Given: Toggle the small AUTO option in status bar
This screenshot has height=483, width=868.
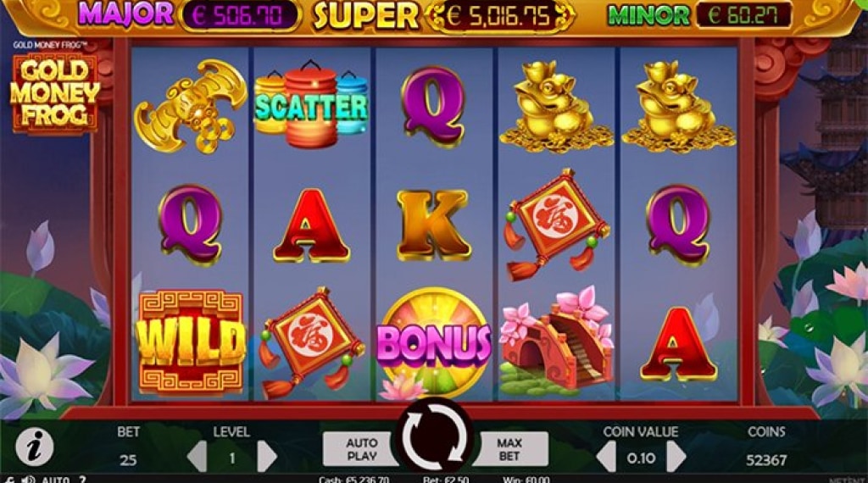Looking at the screenshot, I should 55,479.
